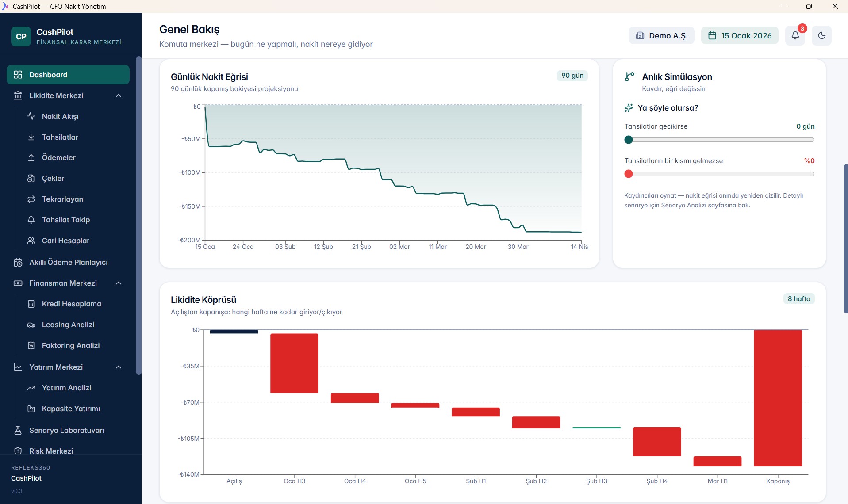Collapse the Yatırım Merkezi section chevron
848x504 pixels.
point(119,367)
